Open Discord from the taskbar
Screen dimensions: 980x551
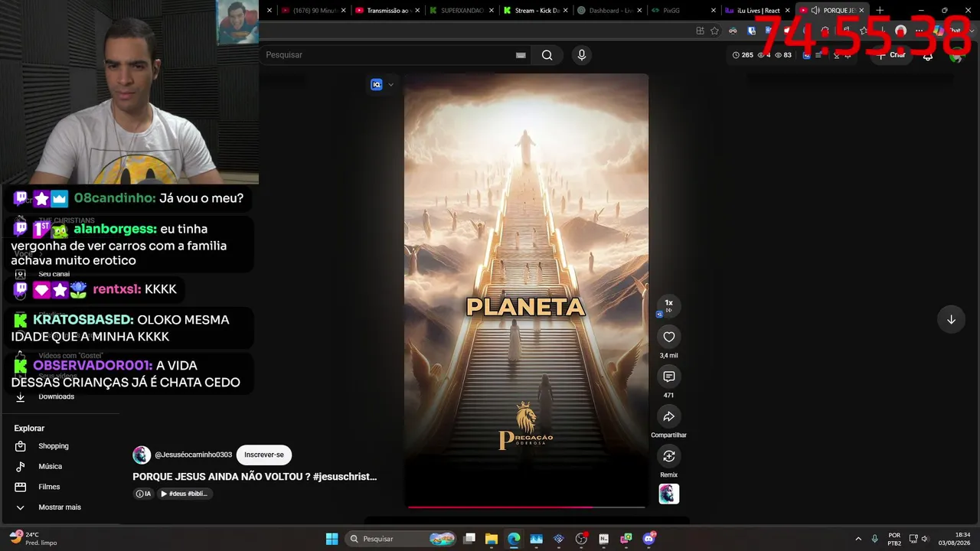[x=649, y=539]
